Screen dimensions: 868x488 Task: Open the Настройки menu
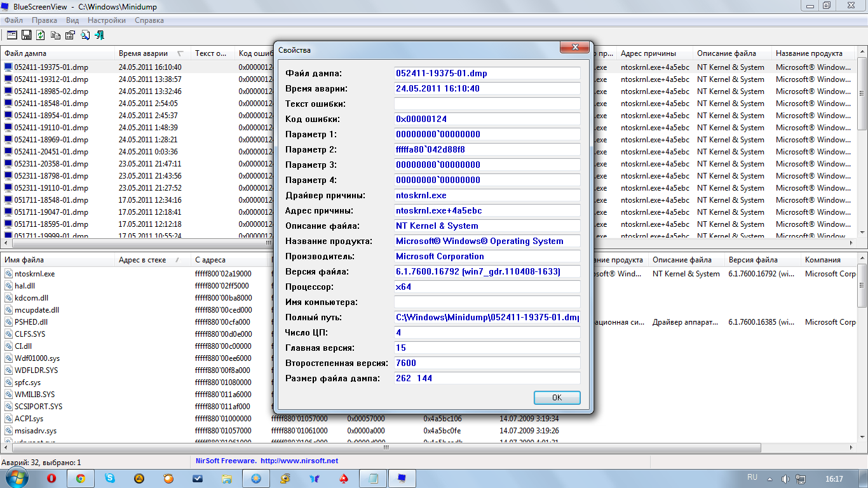pos(106,20)
